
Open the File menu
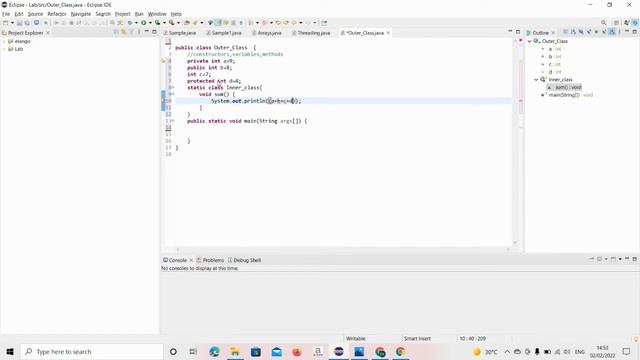6,14
